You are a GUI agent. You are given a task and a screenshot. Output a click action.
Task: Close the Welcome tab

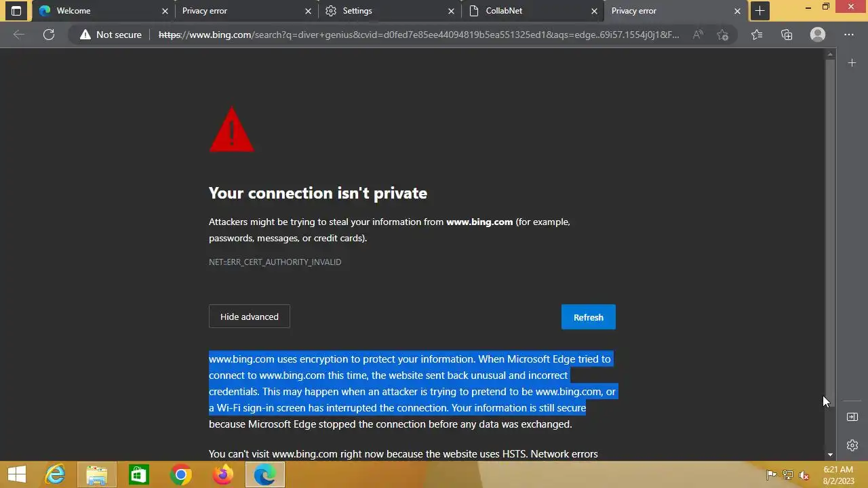coord(165,11)
